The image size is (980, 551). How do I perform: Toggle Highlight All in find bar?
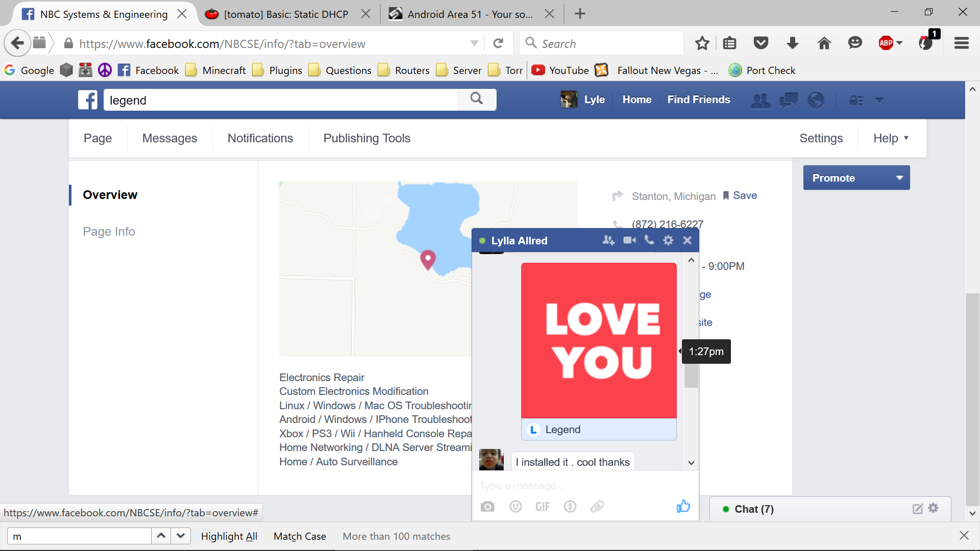(x=229, y=536)
